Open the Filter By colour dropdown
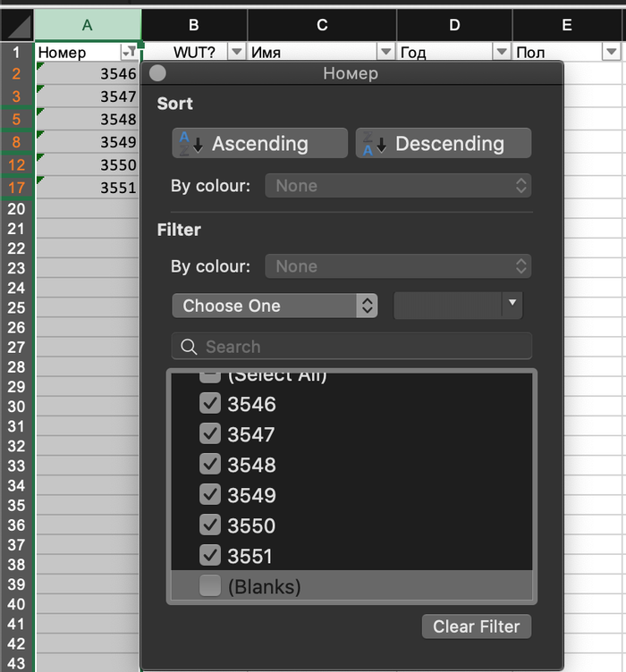Image resolution: width=626 pixels, height=672 pixels. pyautogui.click(x=398, y=266)
